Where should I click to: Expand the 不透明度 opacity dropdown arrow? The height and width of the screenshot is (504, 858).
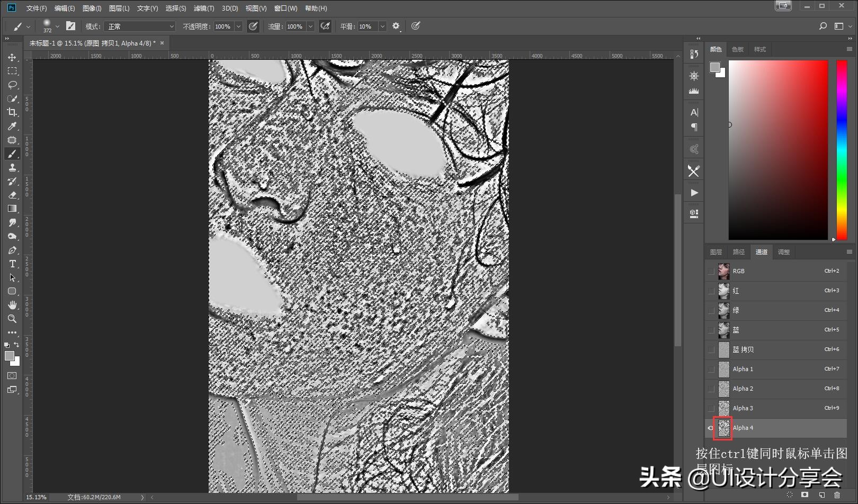pyautogui.click(x=238, y=26)
